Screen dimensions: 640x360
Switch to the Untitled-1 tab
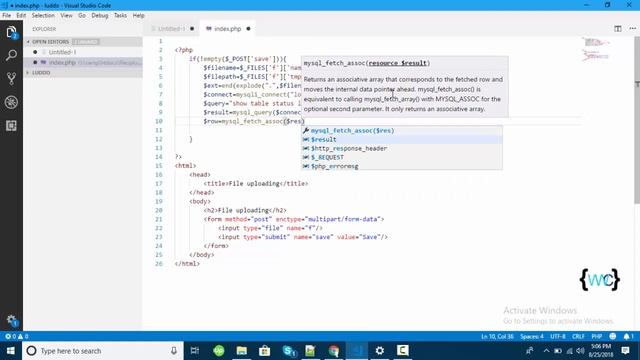pos(171,29)
